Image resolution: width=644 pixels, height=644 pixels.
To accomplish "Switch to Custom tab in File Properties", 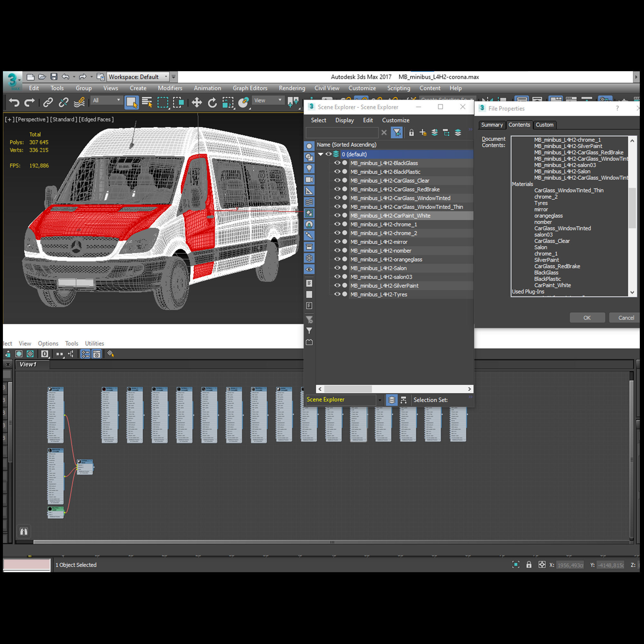I will [x=544, y=125].
